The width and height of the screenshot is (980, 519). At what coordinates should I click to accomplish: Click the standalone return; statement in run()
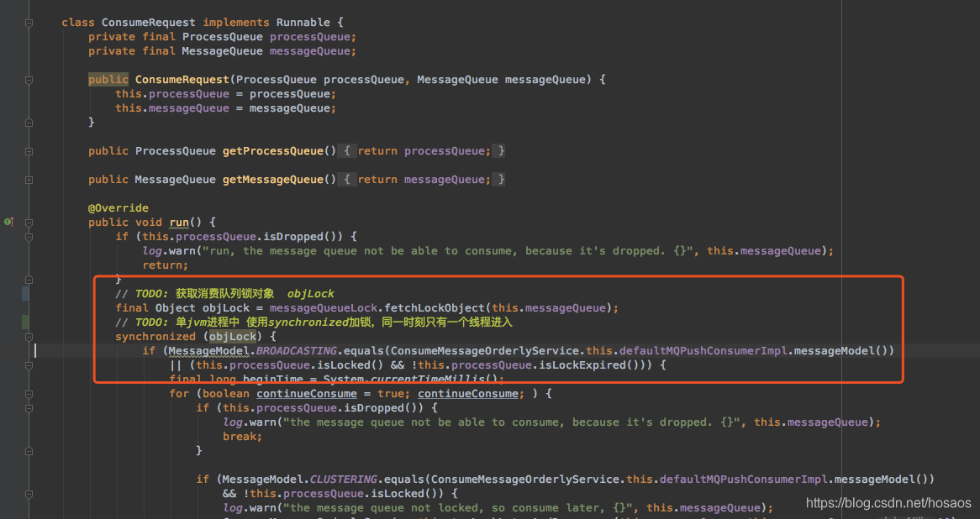point(165,265)
